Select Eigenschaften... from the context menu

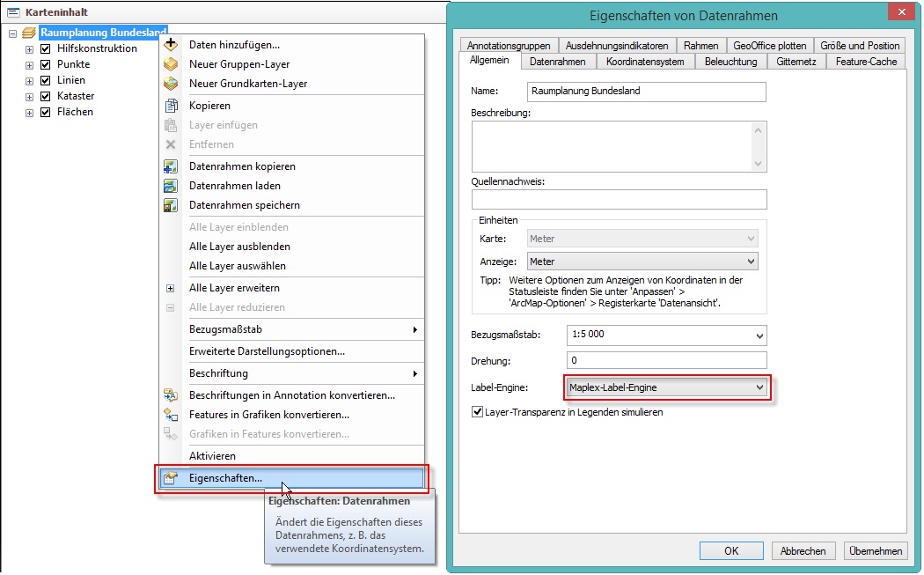pyautogui.click(x=225, y=478)
